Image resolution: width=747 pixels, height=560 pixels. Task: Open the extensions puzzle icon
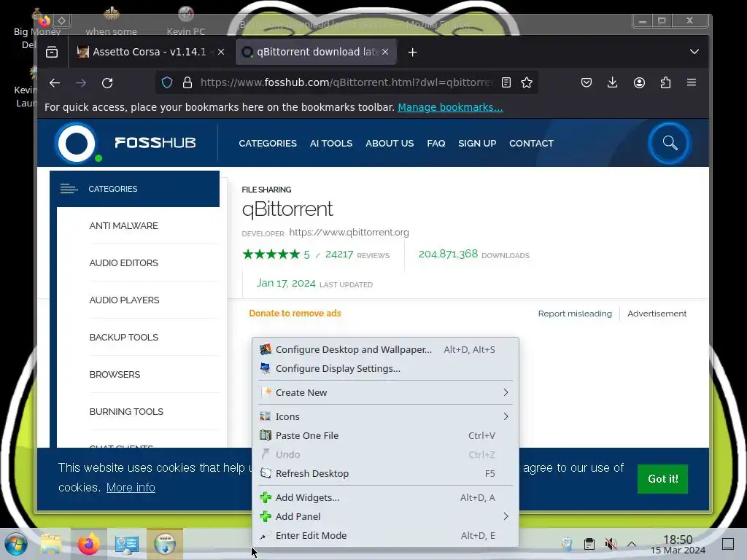(665, 83)
